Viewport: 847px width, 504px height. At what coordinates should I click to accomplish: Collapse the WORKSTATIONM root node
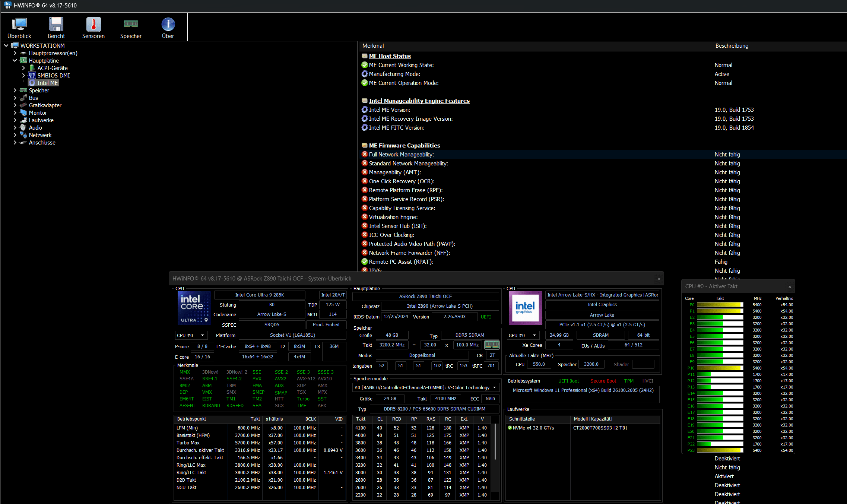6,45
